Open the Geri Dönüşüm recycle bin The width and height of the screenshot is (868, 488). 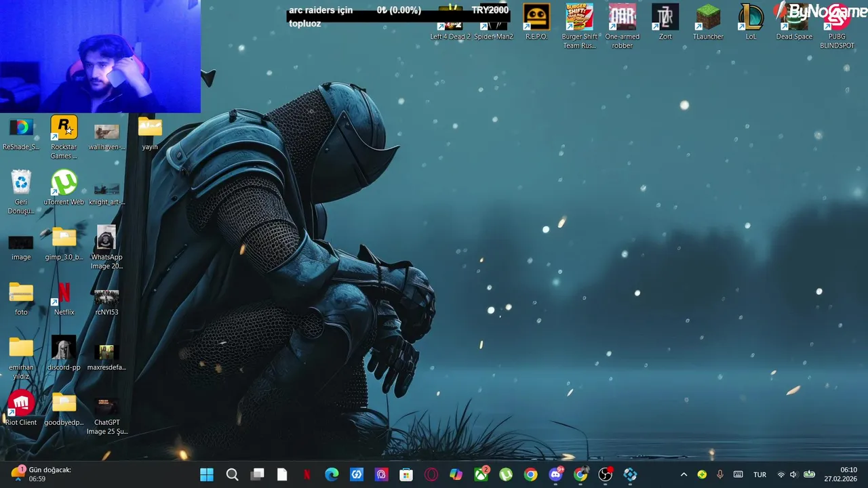click(x=21, y=192)
